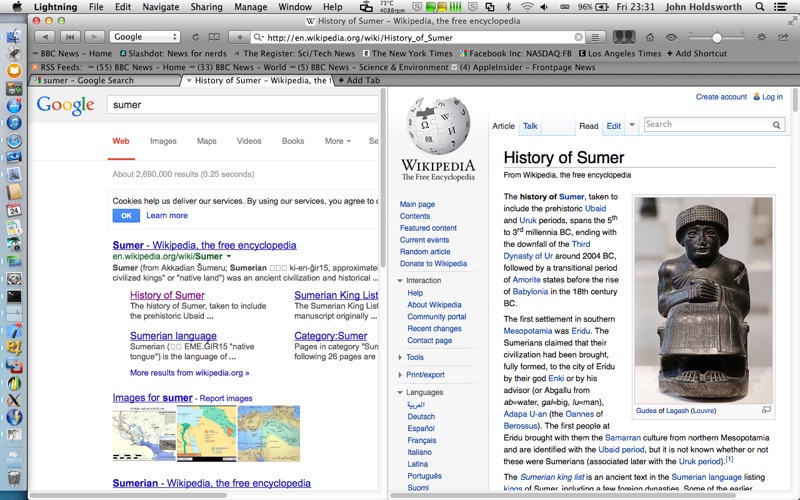
Task: Switch to the sumer - Google Search tab
Action: [105, 80]
